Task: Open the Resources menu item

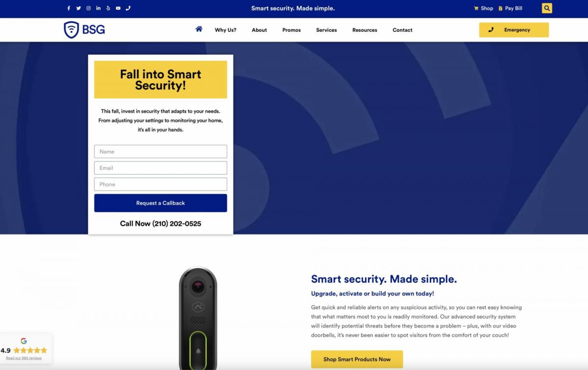Action: 365,30
